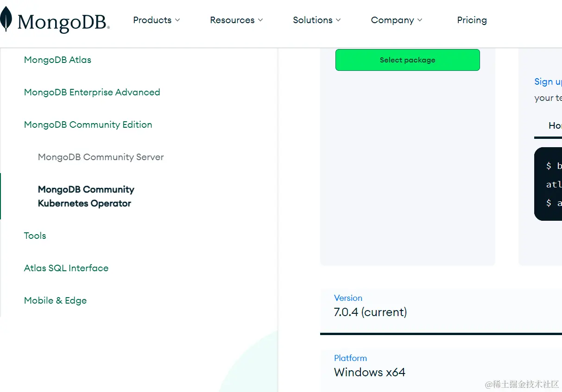Open the Company dropdown chevron
This screenshot has width=562, height=392.
click(x=420, y=20)
